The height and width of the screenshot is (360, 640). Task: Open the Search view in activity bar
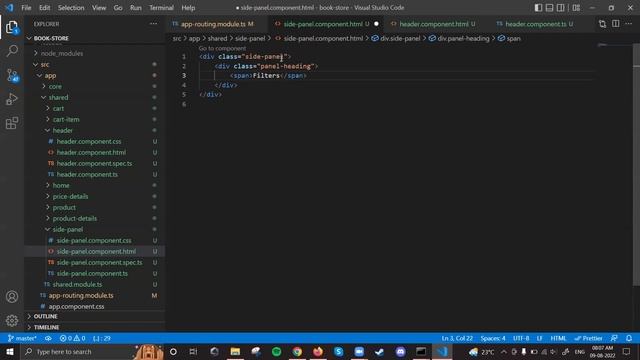click(x=12, y=51)
